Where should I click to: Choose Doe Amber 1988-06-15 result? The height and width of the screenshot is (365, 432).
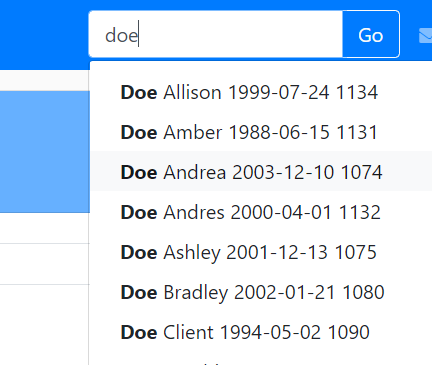tap(261, 132)
